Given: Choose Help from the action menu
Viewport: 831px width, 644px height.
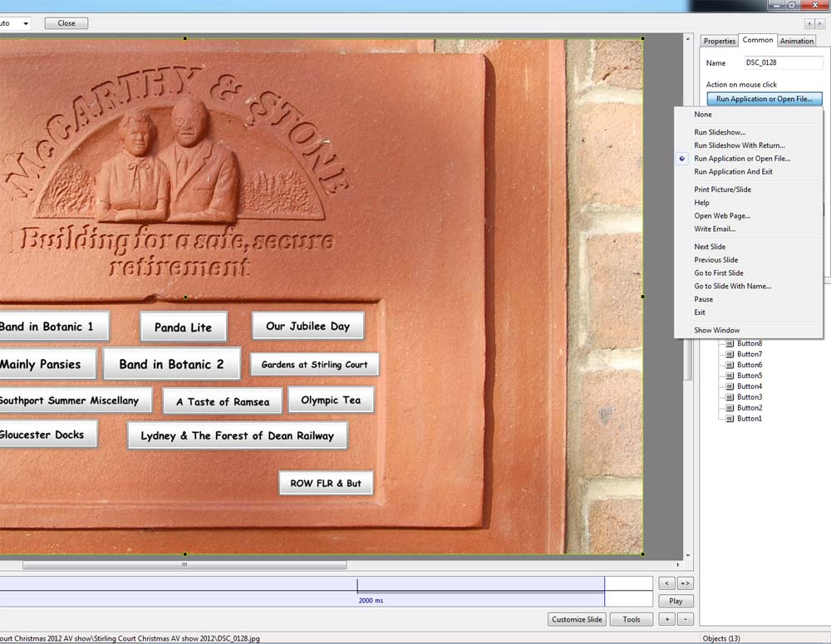Looking at the screenshot, I should tap(701, 203).
